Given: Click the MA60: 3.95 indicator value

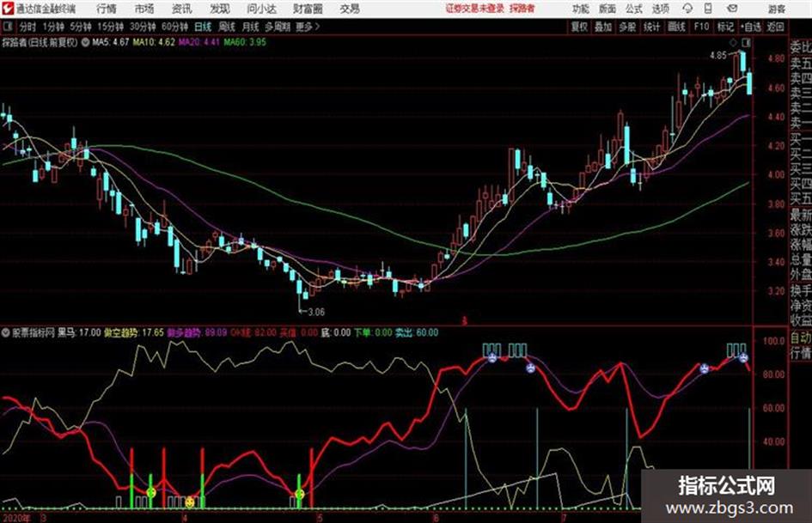Looking at the screenshot, I should click(x=245, y=42).
